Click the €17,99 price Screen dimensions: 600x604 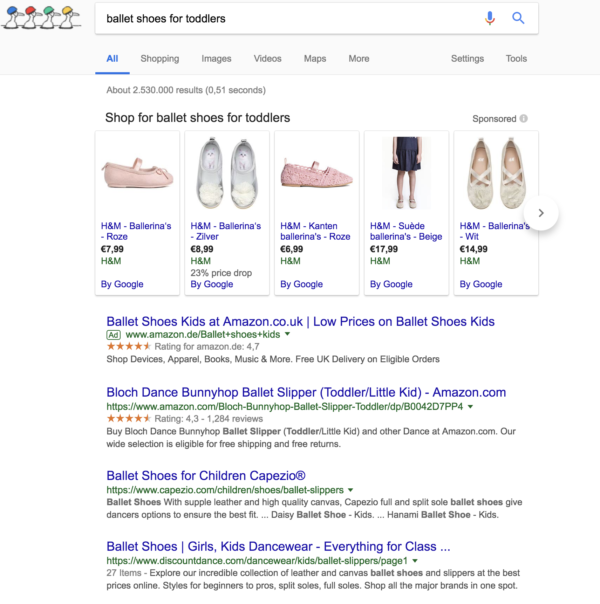tap(384, 249)
